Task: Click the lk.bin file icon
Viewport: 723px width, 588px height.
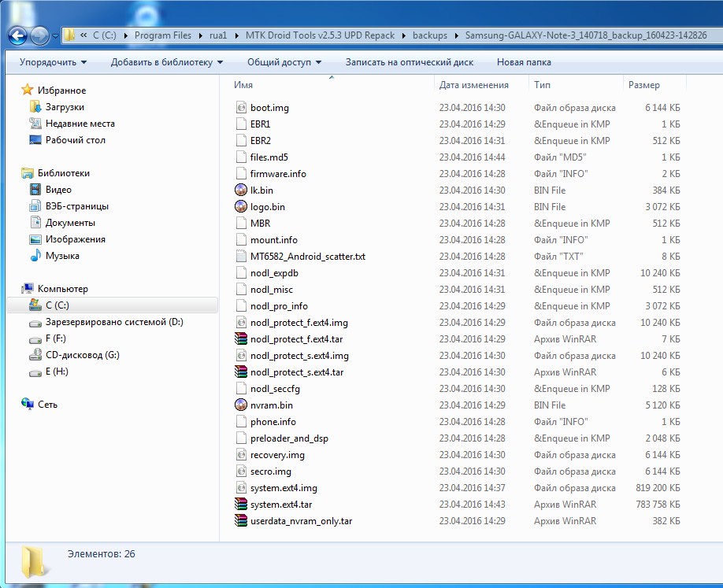Action: 241,190
